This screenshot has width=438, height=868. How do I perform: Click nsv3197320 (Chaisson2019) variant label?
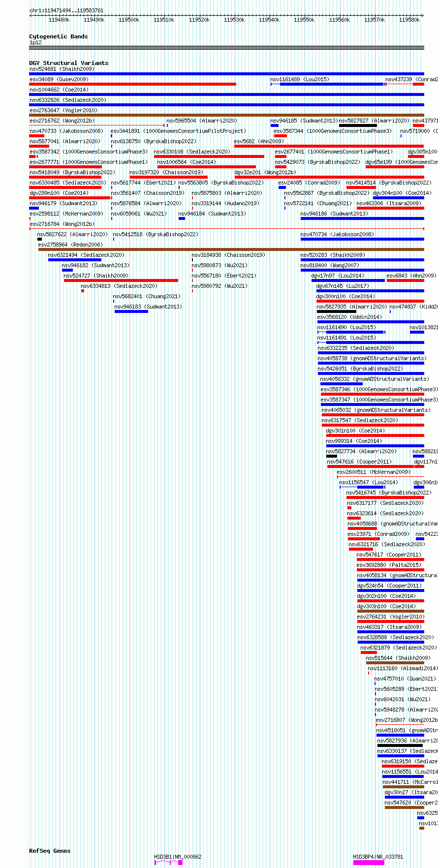coord(166,172)
